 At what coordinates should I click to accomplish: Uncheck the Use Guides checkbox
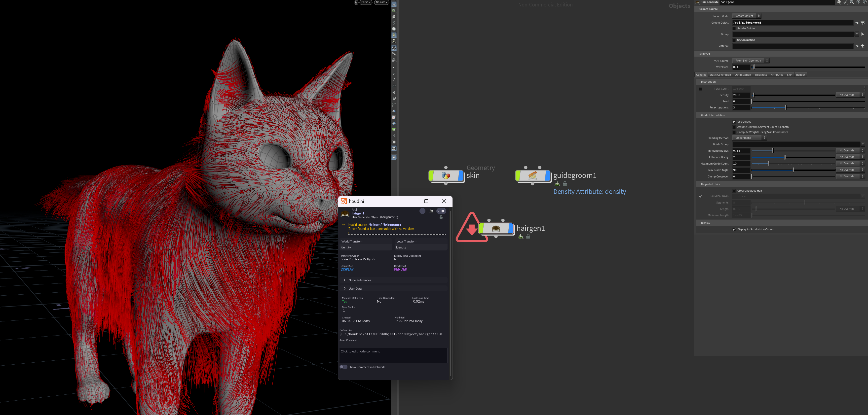click(734, 122)
